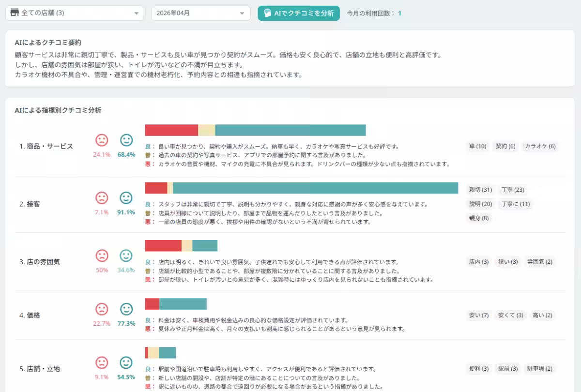The width and height of the screenshot is (581, 392).
Task: Click the AIによるクチコミ要約 heading
Action: (48, 43)
